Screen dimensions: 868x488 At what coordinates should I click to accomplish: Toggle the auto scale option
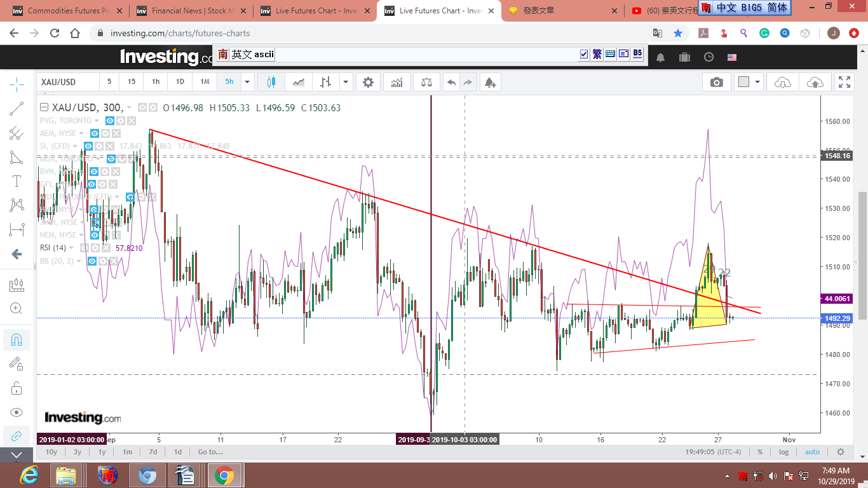pos(812,452)
